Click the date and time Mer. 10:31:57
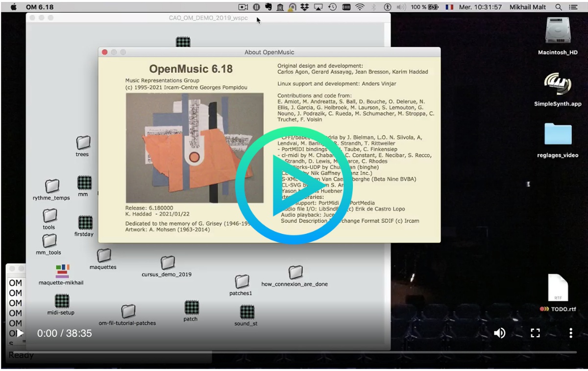 [x=480, y=7]
